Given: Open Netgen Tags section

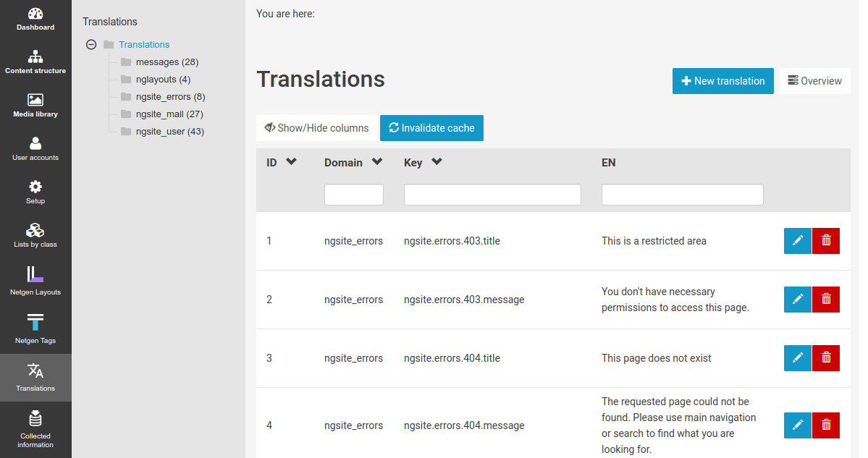Looking at the screenshot, I should [x=35, y=329].
